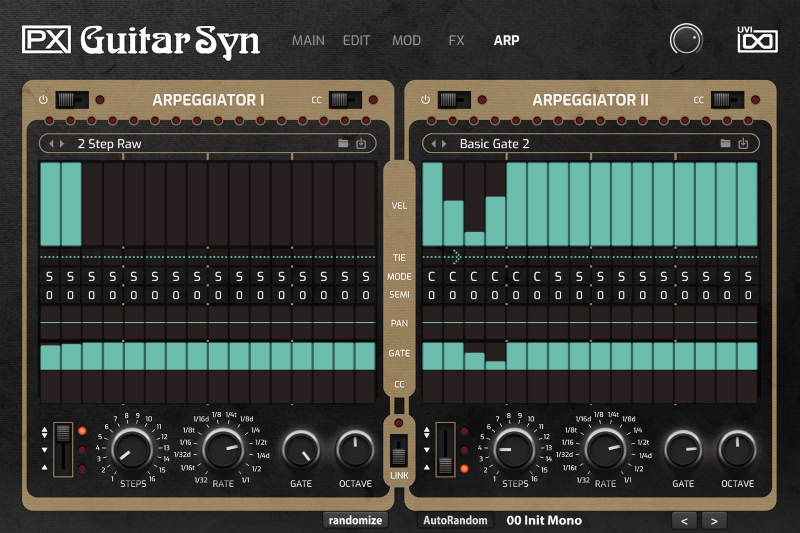Open folder icon in Arpeggiator II preset bar
This screenshot has height=533, width=800.
click(x=725, y=143)
